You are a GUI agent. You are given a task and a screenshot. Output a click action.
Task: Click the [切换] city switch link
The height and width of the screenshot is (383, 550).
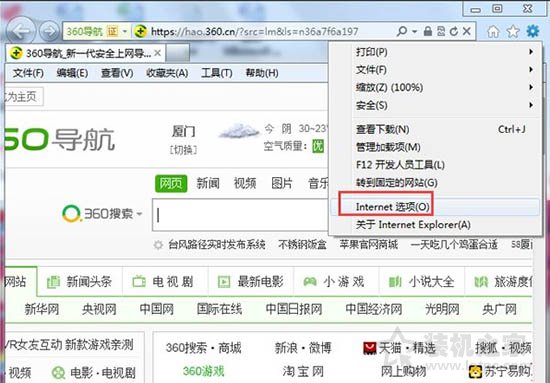(183, 150)
